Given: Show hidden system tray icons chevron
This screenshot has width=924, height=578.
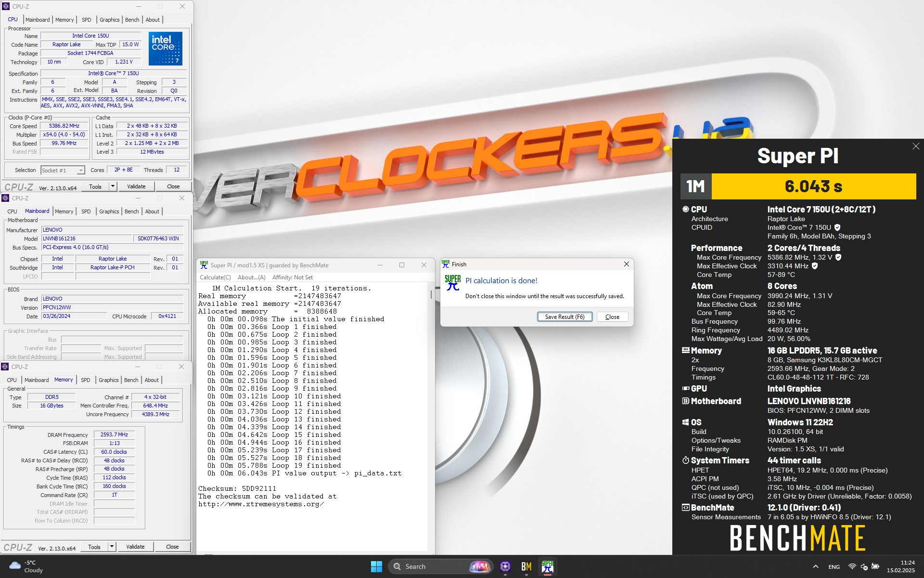Looking at the screenshot, I should tap(816, 566).
